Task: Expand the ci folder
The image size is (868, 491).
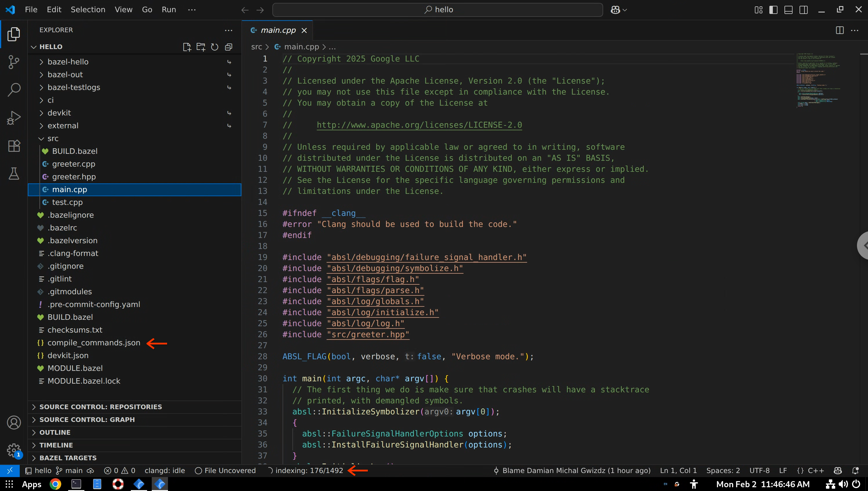Action: pyautogui.click(x=134, y=100)
